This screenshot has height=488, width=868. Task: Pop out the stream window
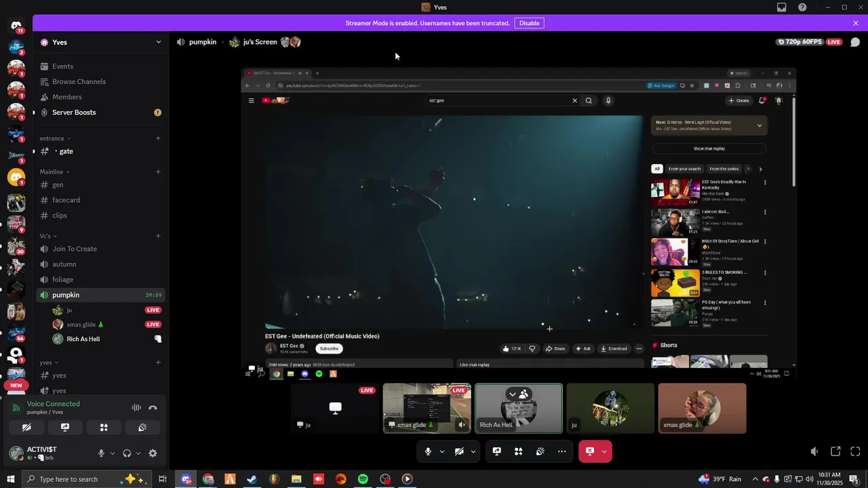835,451
